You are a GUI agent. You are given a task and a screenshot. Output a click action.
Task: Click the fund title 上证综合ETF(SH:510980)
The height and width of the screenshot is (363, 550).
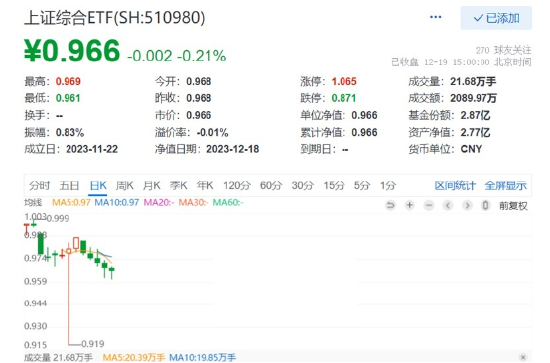115,18
